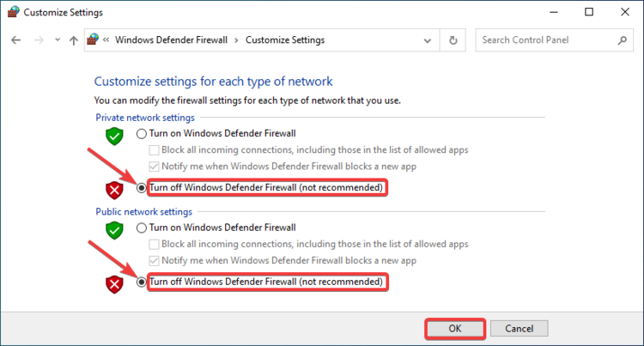Click the title bar firewall window icon
Image resolution: width=644 pixels, height=346 pixels.
(14, 11)
